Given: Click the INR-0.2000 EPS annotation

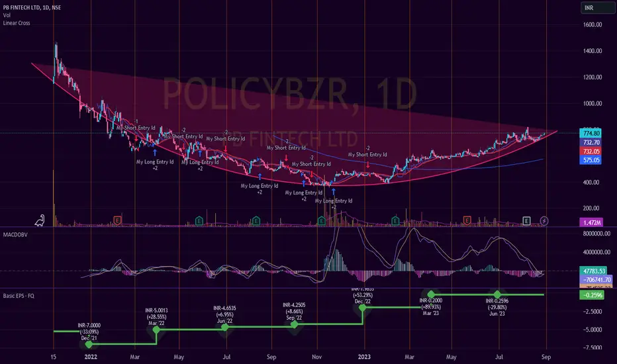Looking at the screenshot, I should [430, 300].
